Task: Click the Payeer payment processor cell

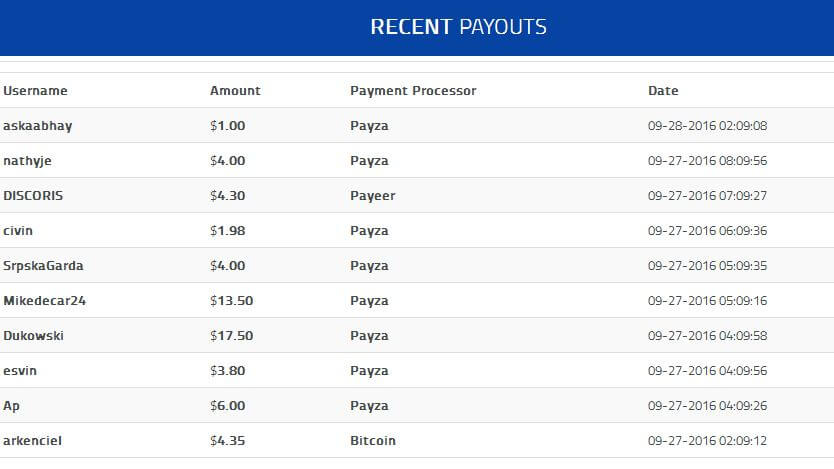Action: click(373, 196)
